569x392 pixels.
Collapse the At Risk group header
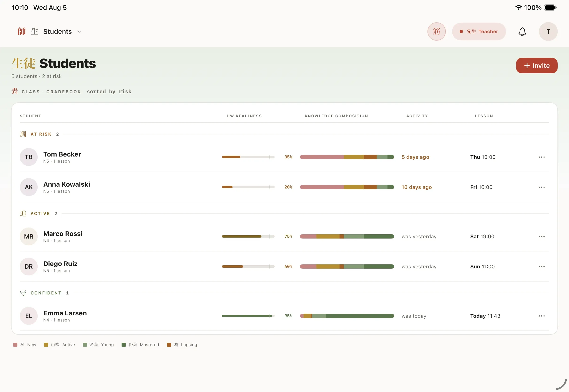coord(40,134)
